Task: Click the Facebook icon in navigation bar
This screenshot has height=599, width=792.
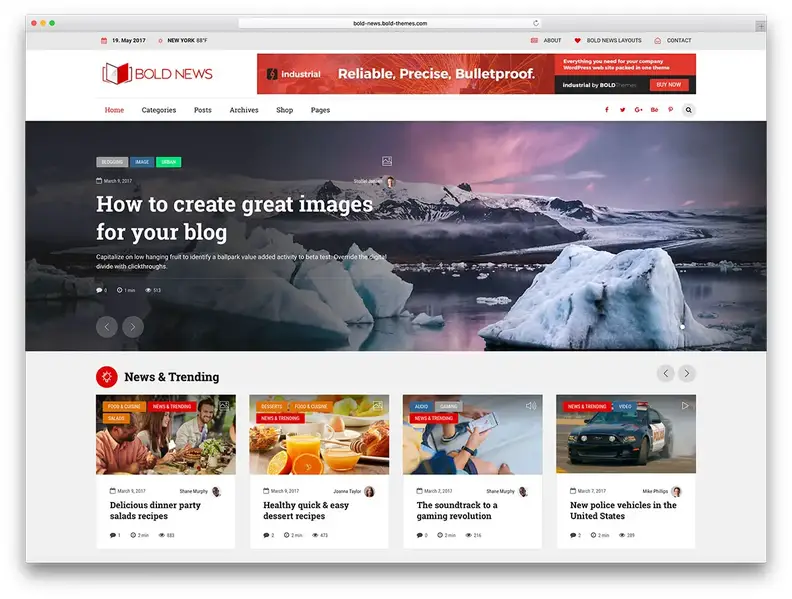Action: pyautogui.click(x=606, y=110)
